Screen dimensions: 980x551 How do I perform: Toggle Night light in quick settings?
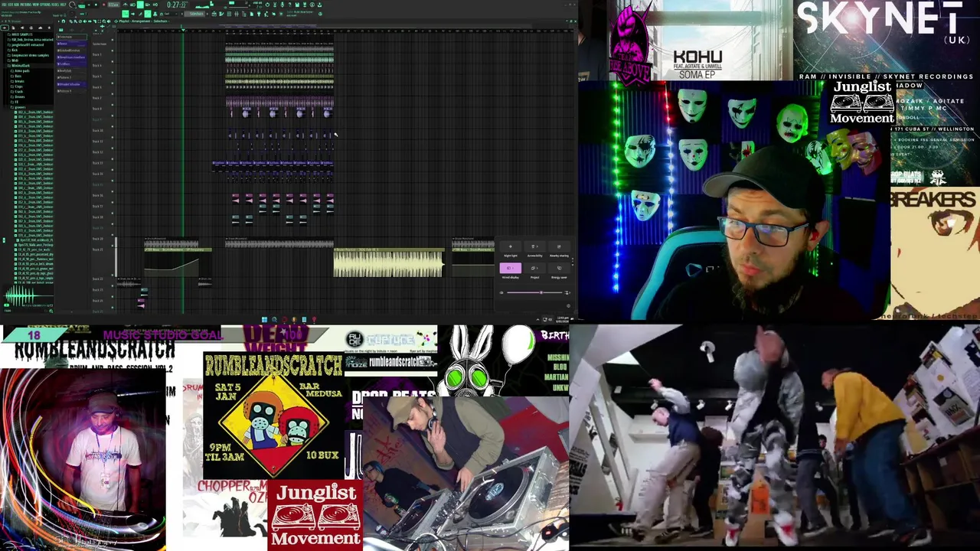511,246
